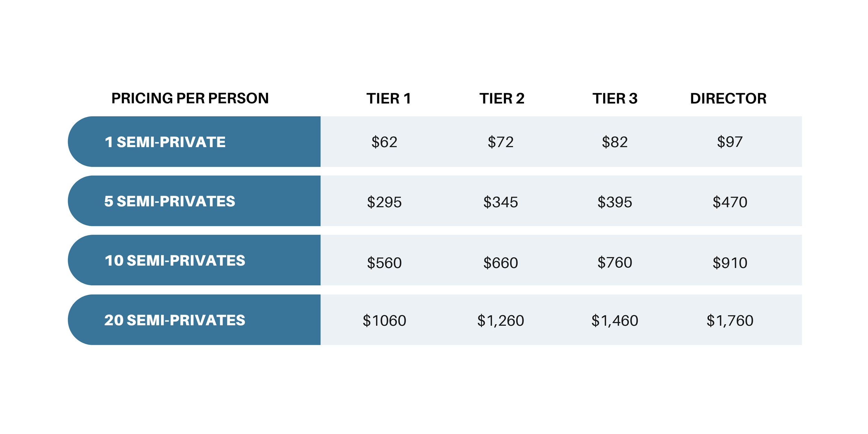The width and height of the screenshot is (868, 434).
Task: Select the $1060 Tier 1 price
Action: (384, 320)
